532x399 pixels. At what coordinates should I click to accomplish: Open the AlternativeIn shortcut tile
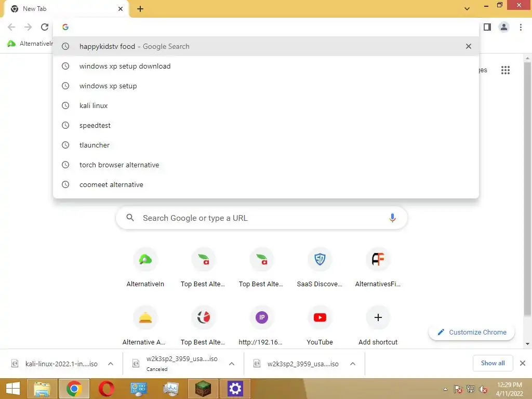(x=145, y=268)
